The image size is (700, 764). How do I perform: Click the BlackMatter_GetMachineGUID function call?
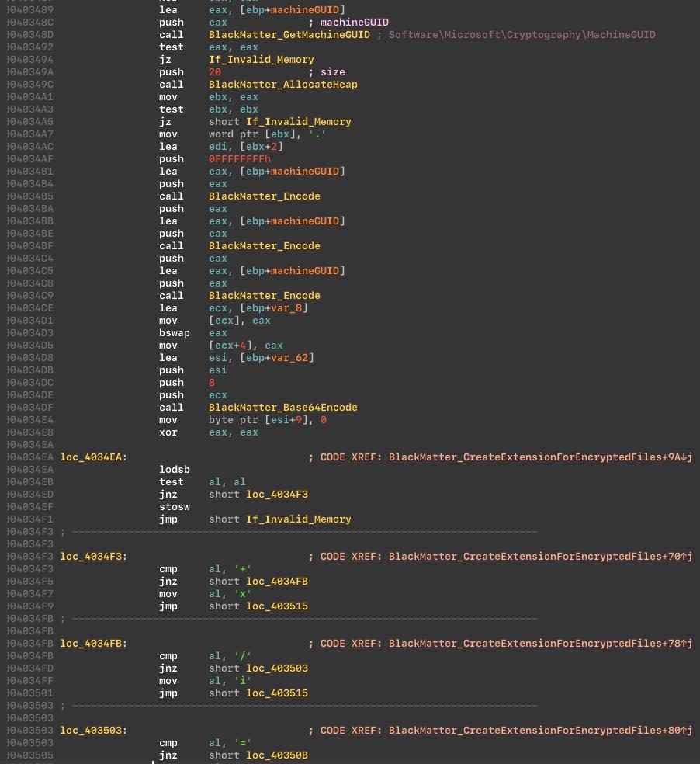click(289, 35)
